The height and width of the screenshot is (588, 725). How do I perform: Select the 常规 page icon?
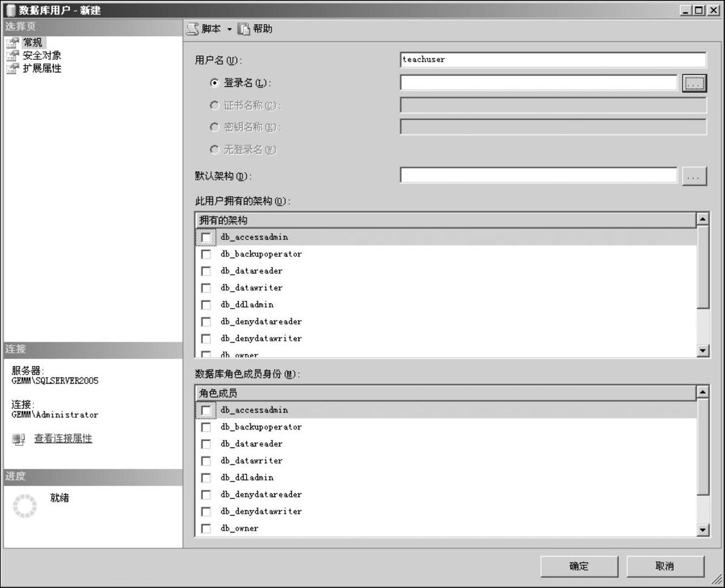coord(13,43)
